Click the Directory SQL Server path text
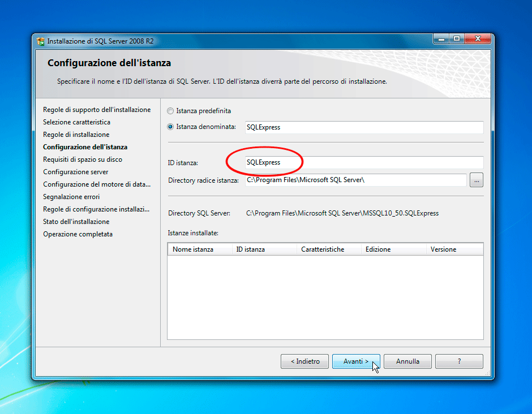Viewport: 532px width, 414px height. click(x=342, y=213)
